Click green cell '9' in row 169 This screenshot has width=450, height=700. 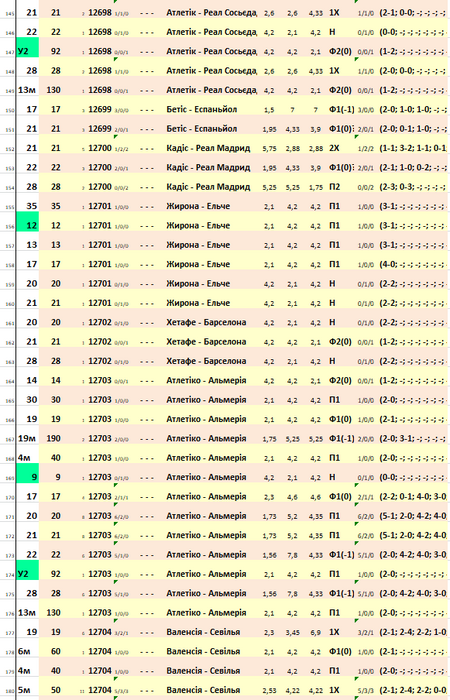(x=28, y=473)
